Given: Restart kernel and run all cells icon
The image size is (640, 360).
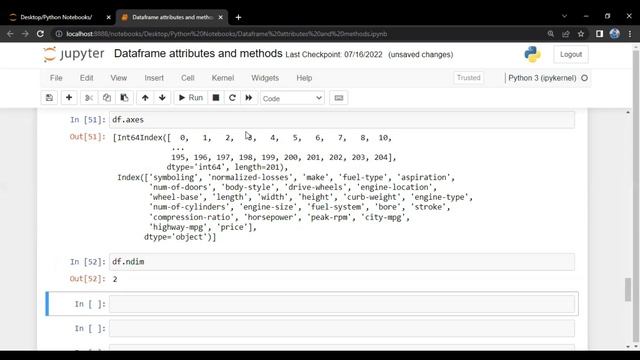Looking at the screenshot, I should point(249,98).
